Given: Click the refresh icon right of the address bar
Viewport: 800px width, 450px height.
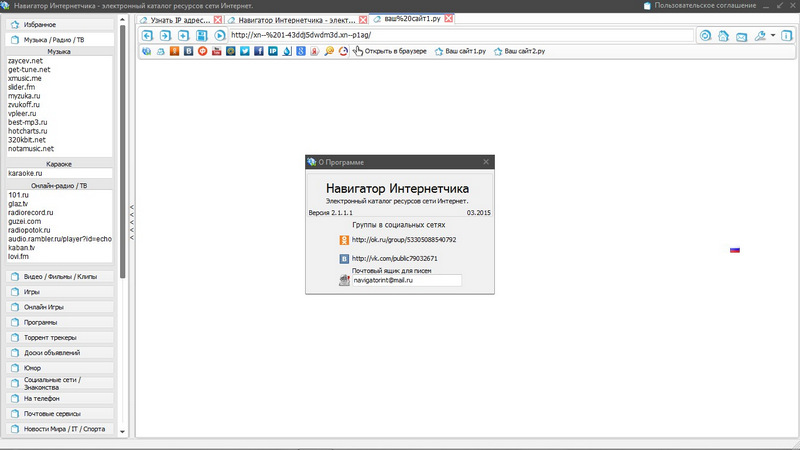Looking at the screenshot, I should tap(705, 36).
